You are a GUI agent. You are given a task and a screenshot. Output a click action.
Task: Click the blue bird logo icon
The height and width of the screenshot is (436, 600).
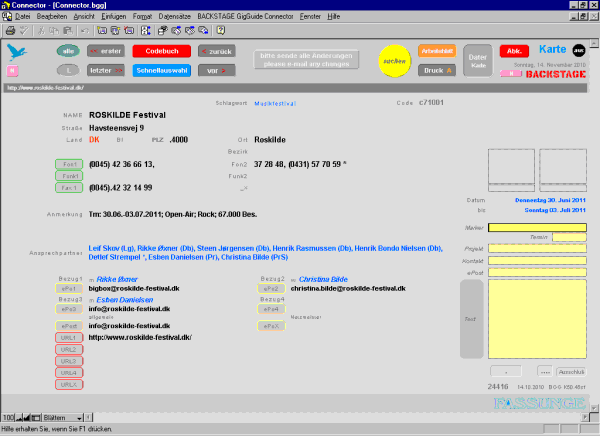pyautogui.click(x=15, y=53)
